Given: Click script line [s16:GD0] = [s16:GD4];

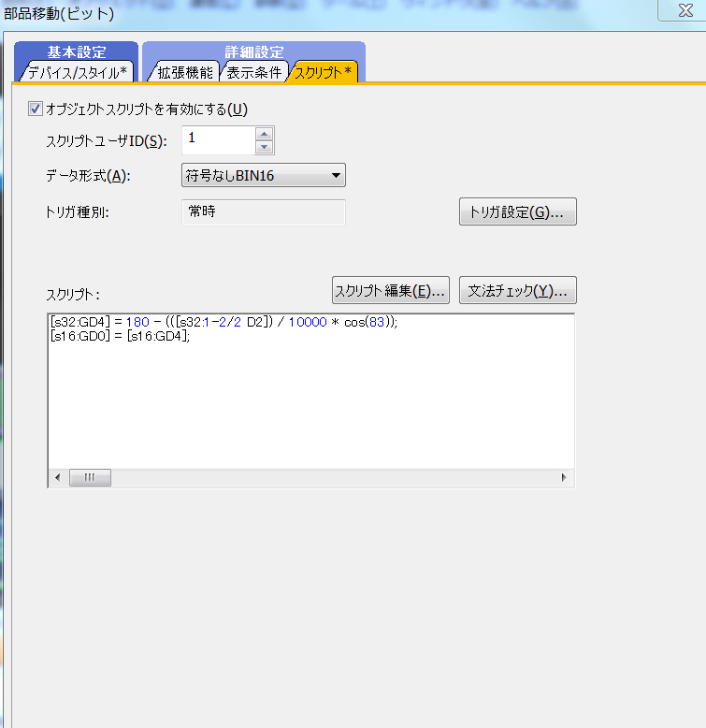Looking at the screenshot, I should [120, 336].
